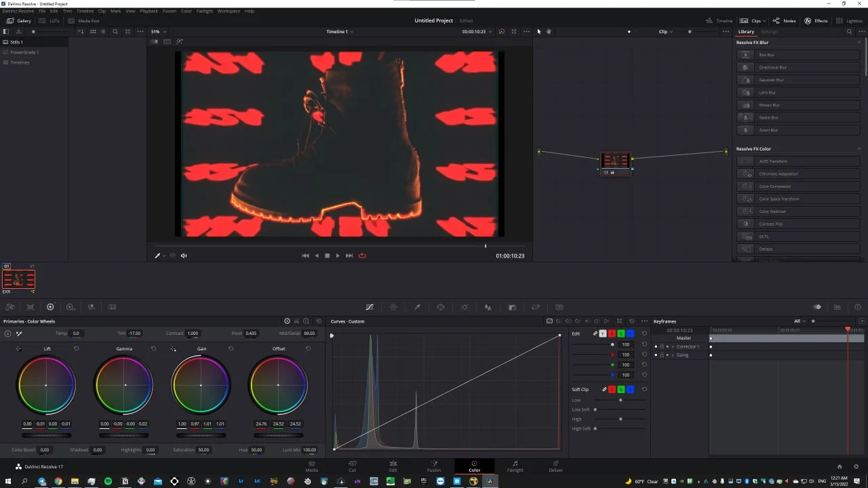Select the Curves palette icon
Viewport: 868px width, 488px height.
click(x=370, y=307)
